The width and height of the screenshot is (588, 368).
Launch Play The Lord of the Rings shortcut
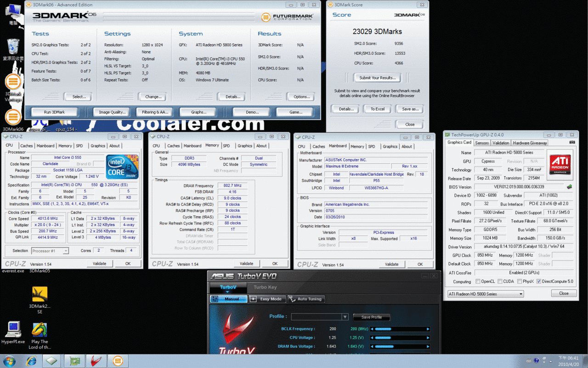pos(40,336)
